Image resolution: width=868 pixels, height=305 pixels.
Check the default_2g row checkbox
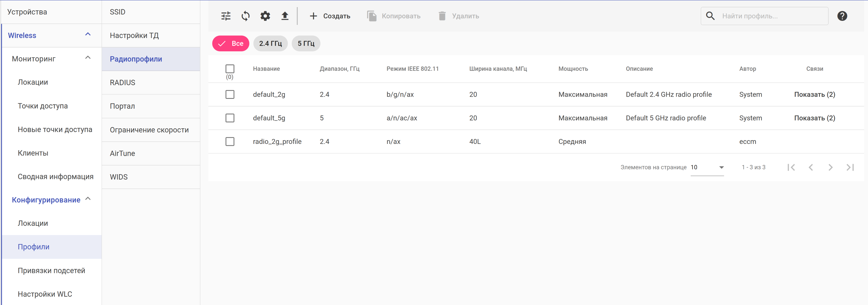pyautogui.click(x=230, y=94)
